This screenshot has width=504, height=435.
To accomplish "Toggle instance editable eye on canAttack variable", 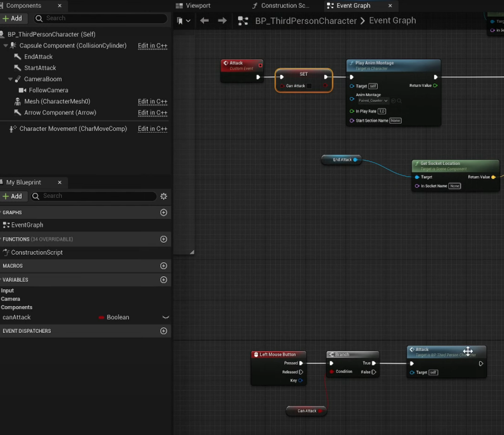I will click(166, 317).
